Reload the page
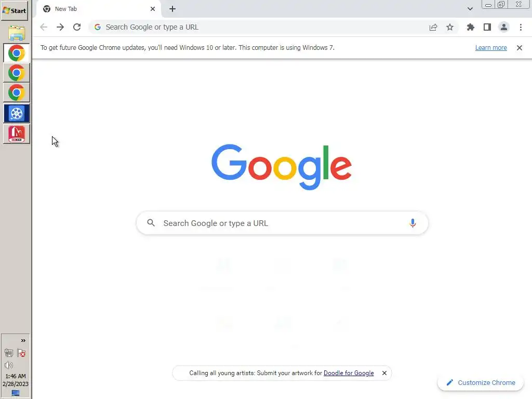532x399 pixels. tap(77, 27)
